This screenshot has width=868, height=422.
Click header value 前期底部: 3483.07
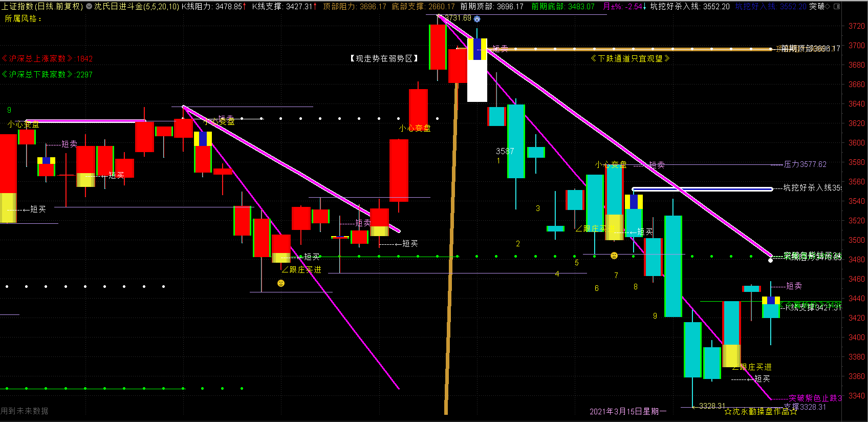[x=563, y=7]
